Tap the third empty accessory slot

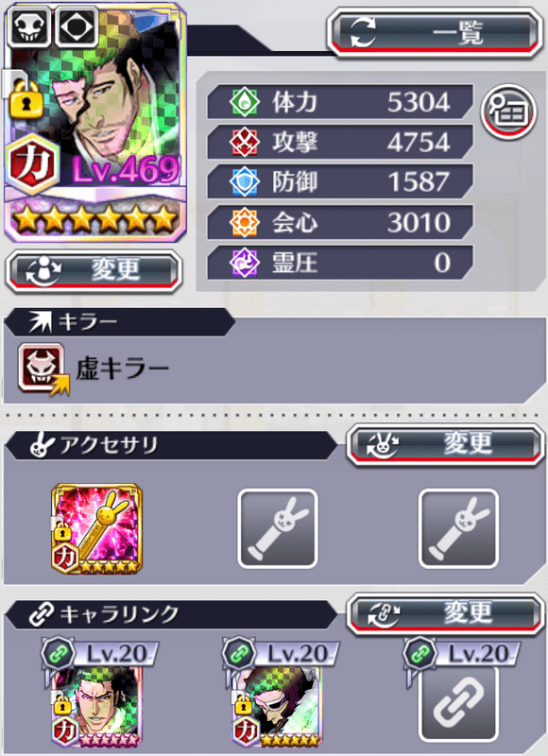458,529
